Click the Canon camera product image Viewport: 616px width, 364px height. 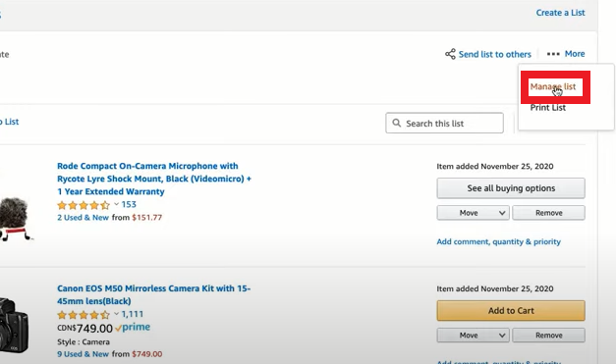click(x=14, y=325)
